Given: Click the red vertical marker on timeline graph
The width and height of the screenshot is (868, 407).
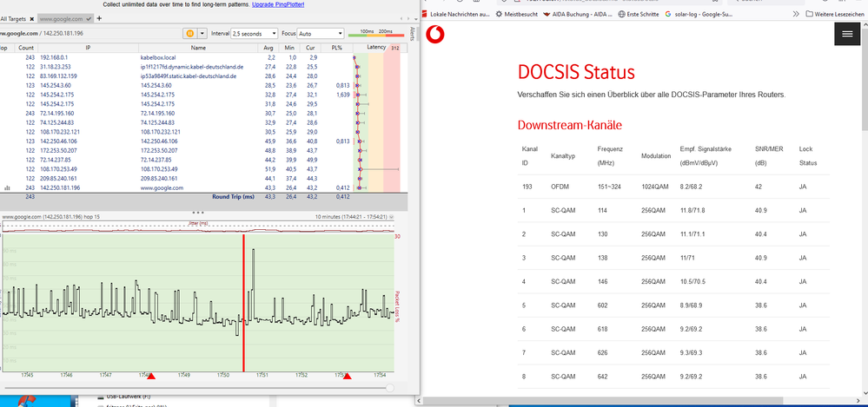Looking at the screenshot, I should [243, 303].
